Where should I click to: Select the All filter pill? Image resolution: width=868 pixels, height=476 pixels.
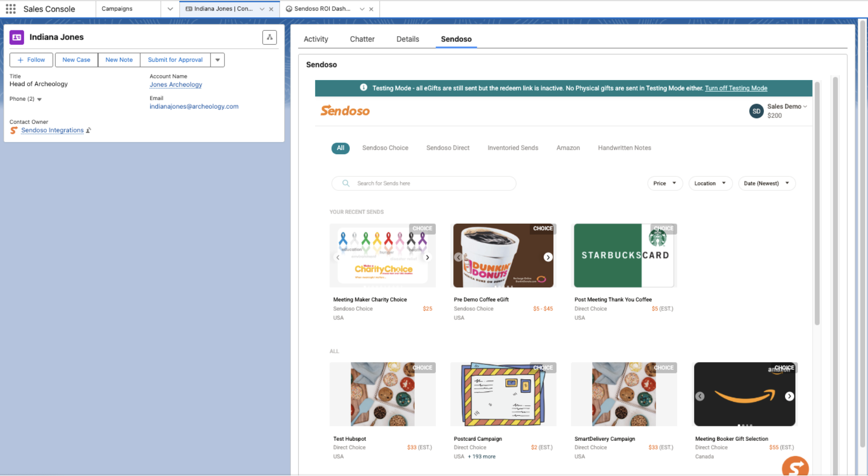click(x=341, y=148)
